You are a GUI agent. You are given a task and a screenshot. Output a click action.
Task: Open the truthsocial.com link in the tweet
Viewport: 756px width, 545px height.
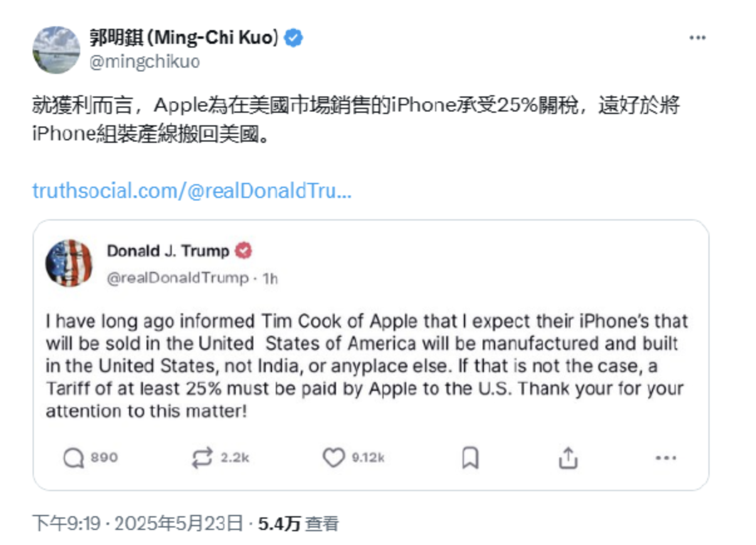[192, 190]
